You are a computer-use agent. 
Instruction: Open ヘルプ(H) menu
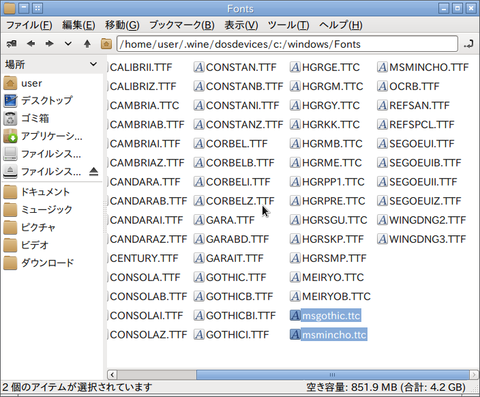click(x=341, y=25)
